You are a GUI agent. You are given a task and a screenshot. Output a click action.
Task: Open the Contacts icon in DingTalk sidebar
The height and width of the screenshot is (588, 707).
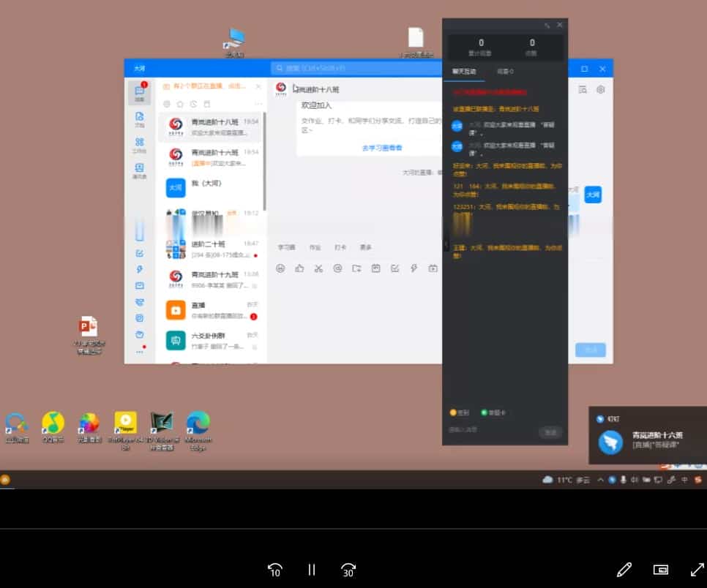tap(139, 169)
